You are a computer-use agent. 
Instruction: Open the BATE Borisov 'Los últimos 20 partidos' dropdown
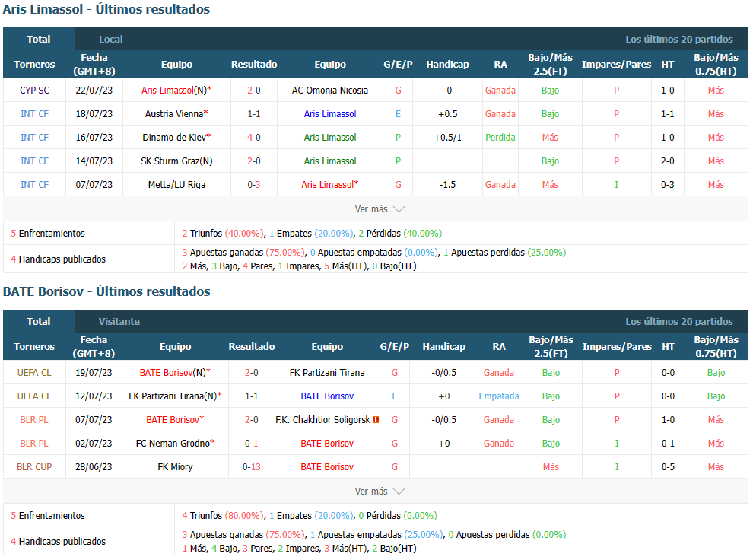[x=679, y=322]
